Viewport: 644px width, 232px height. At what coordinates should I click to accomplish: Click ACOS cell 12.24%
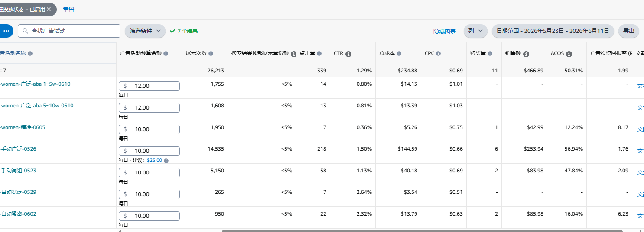coord(573,127)
